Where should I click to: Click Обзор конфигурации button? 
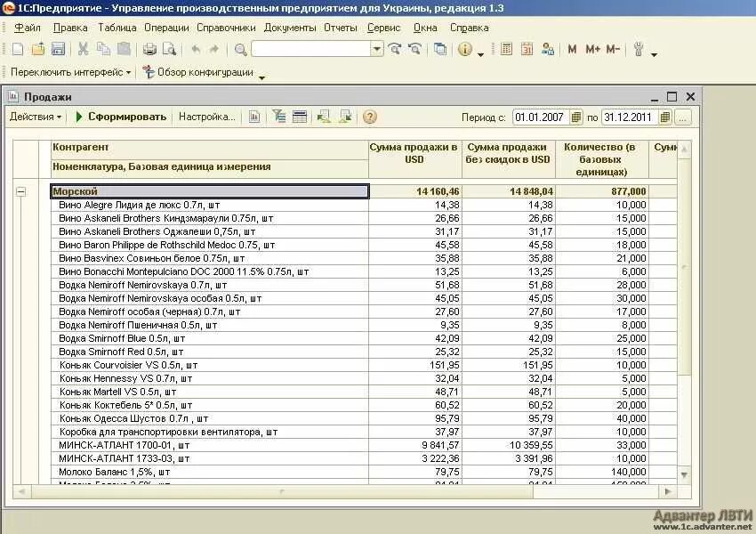198,72
